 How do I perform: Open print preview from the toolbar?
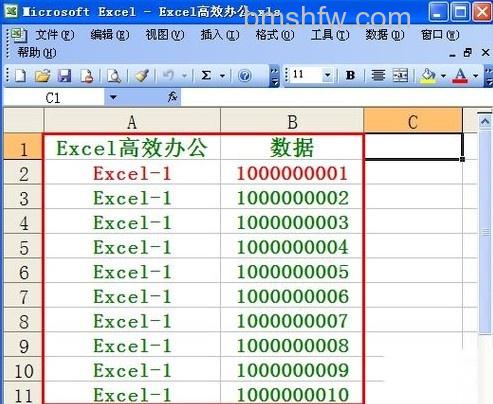coord(114,76)
